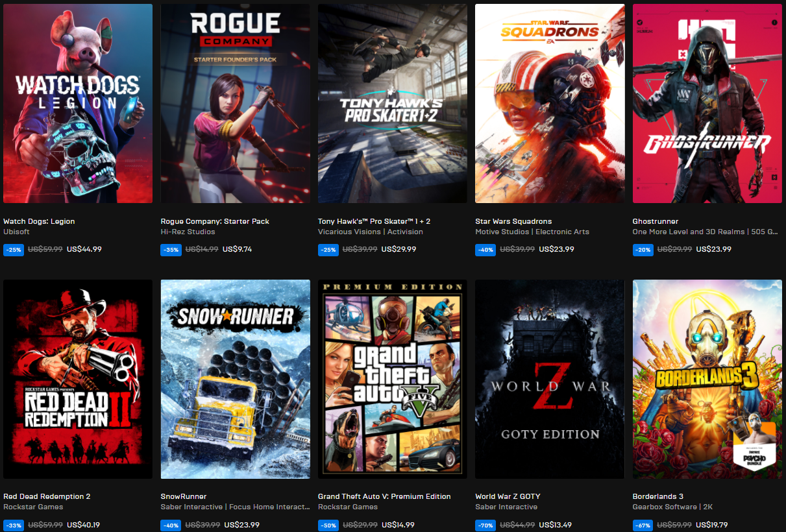Screen dimensions: 786x532
Task: Click the Watch Dogs: Legion title link
Action: pos(39,221)
